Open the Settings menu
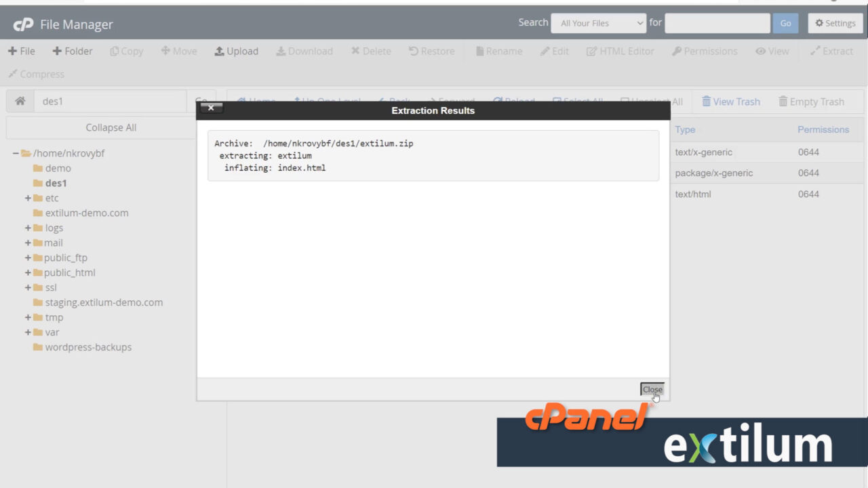This screenshot has height=488, width=868. click(x=835, y=22)
